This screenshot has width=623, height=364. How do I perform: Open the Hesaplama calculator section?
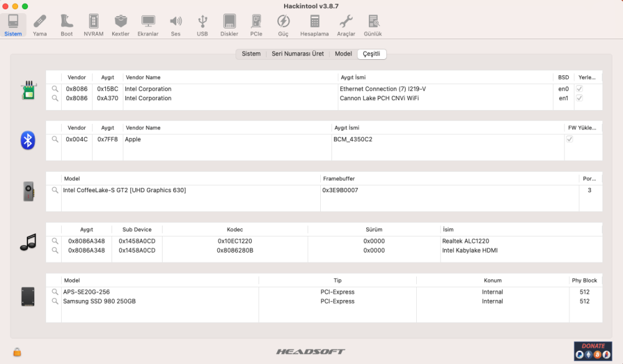(314, 26)
